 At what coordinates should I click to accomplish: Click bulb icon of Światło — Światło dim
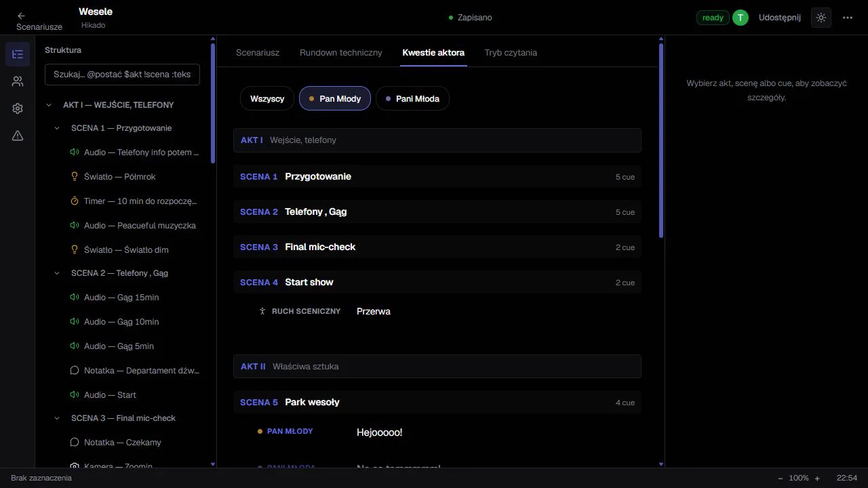(75, 250)
